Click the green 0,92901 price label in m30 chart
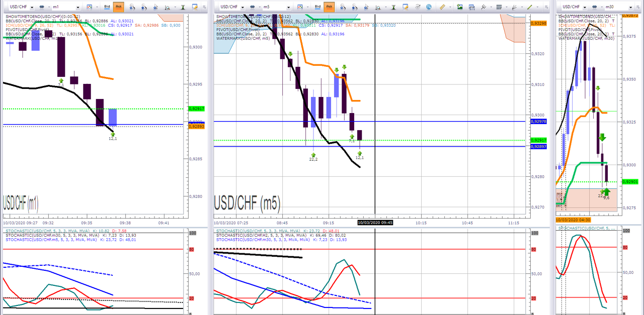Viewport: 644px width, 315px height. [629, 182]
